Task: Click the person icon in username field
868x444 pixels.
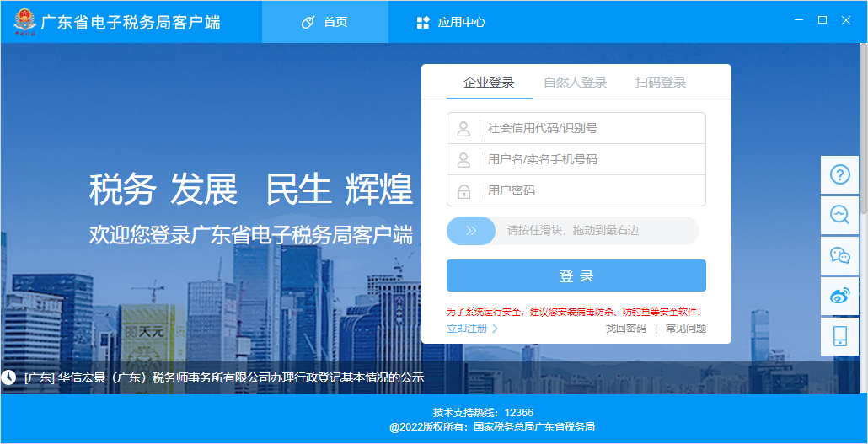Action: [x=463, y=160]
